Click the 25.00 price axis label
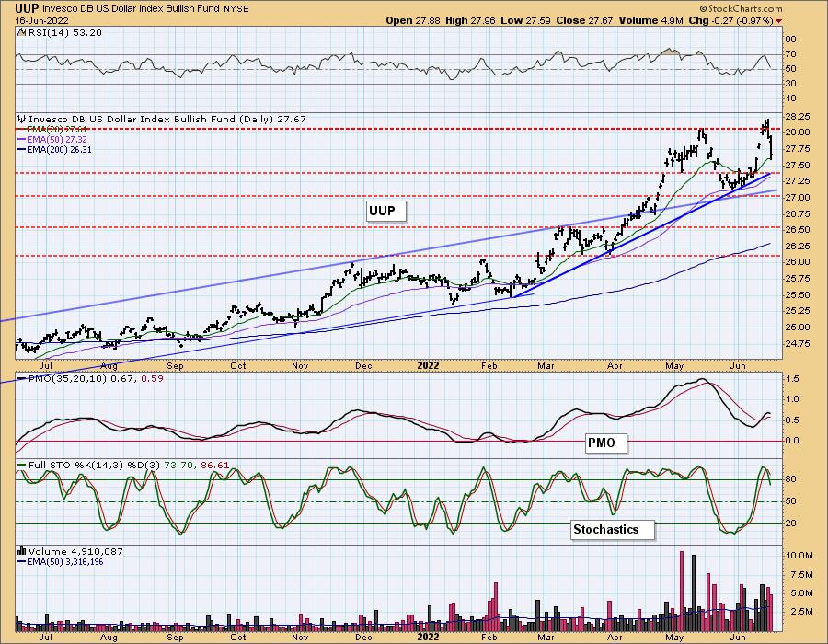 pos(798,328)
